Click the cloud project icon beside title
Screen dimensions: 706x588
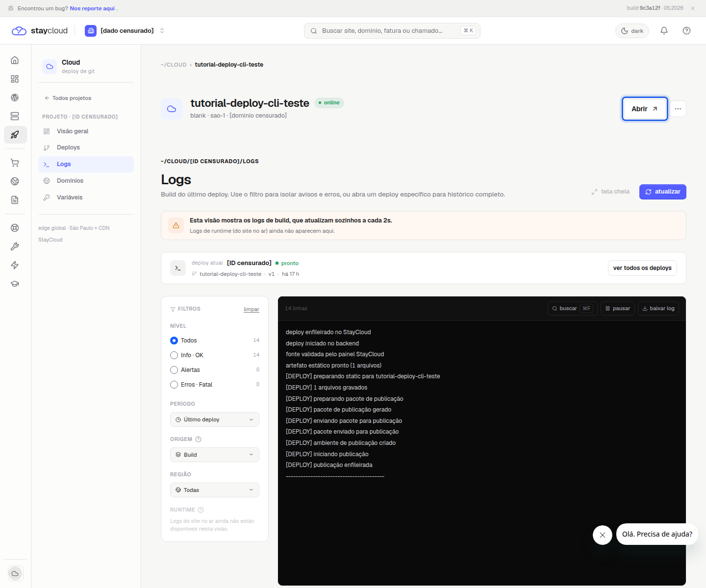point(172,109)
